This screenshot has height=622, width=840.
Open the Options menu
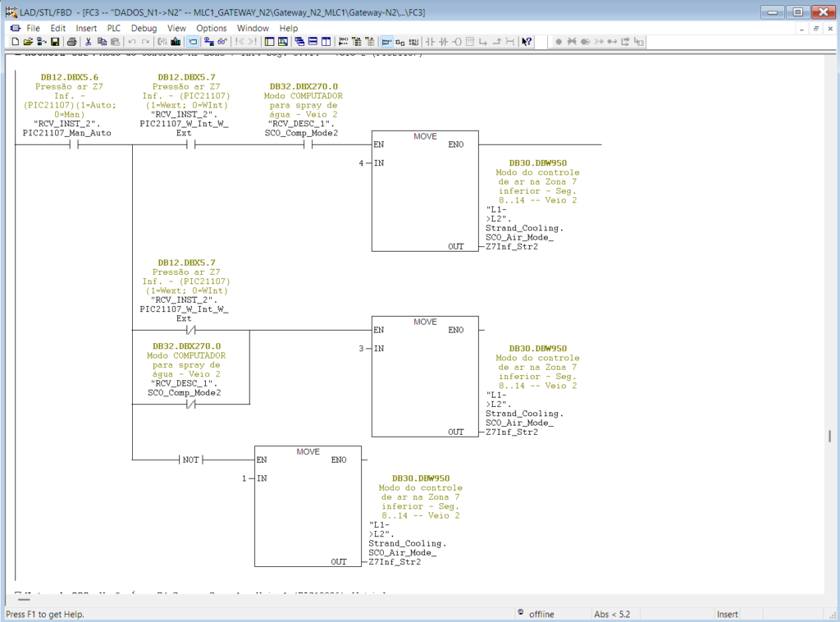point(211,29)
